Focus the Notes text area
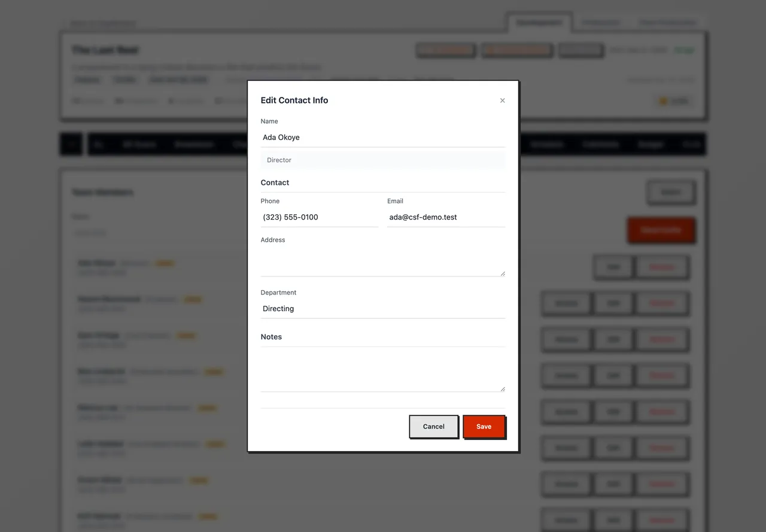This screenshot has width=766, height=532. (x=383, y=372)
